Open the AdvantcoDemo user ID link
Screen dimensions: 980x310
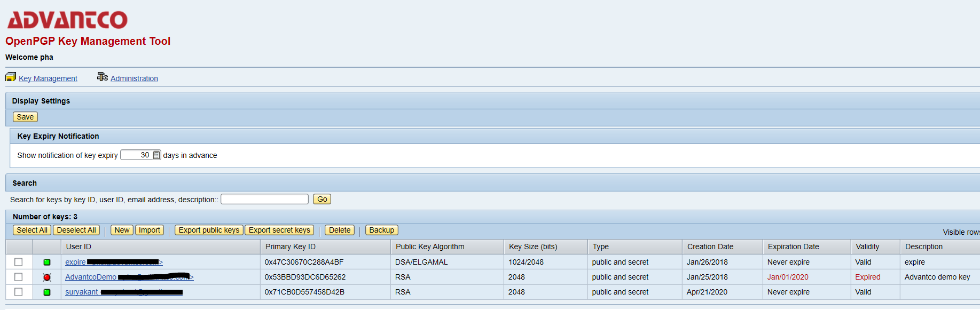coord(91,277)
